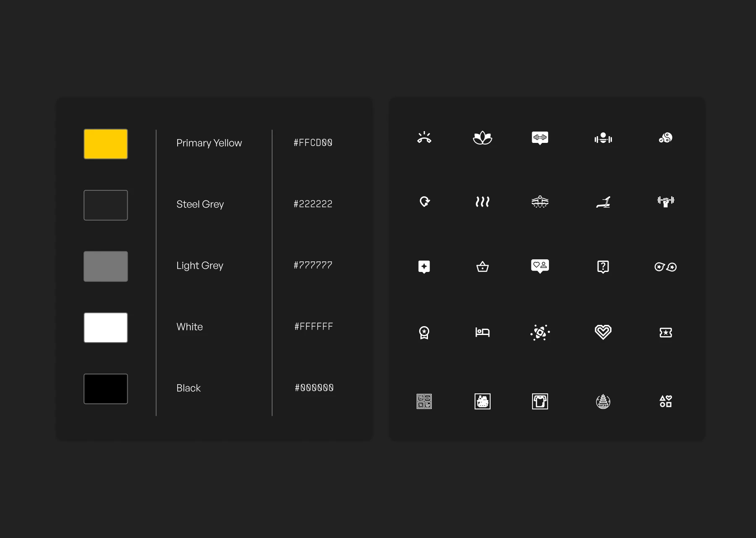Click the yin-yang with checkmark icon
Image resolution: width=756 pixels, height=538 pixels.
click(x=666, y=137)
